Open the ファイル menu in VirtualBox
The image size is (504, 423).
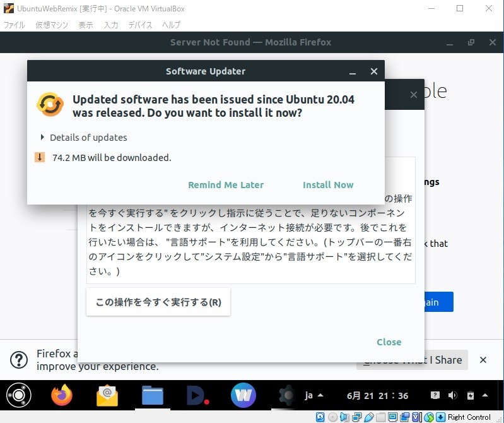(14, 25)
